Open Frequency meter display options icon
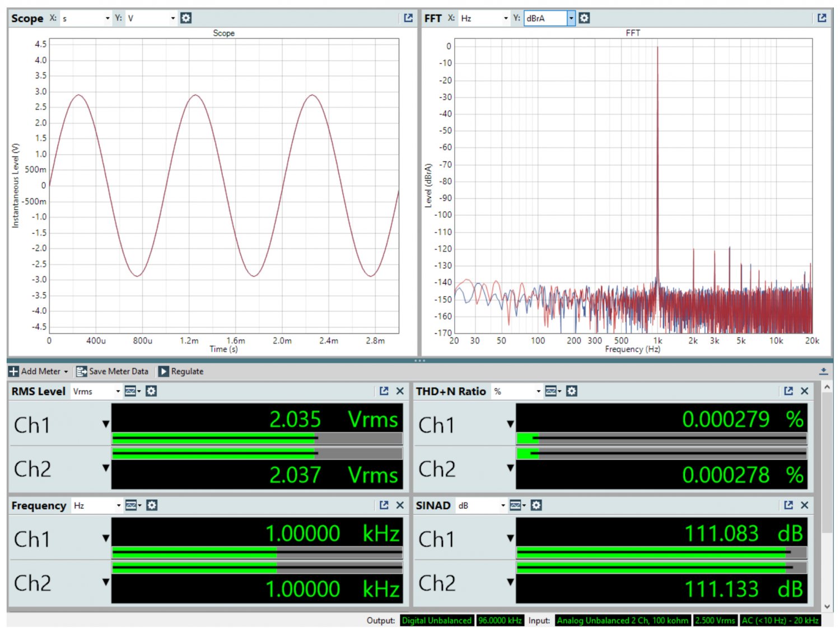 [133, 505]
